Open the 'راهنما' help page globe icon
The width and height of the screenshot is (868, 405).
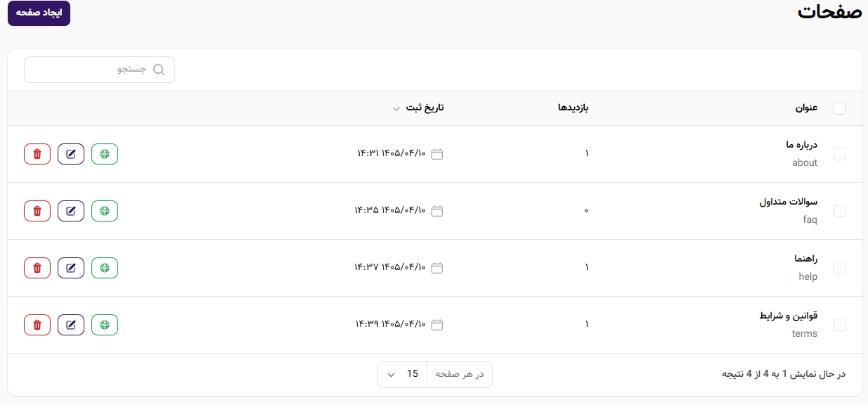click(x=105, y=268)
